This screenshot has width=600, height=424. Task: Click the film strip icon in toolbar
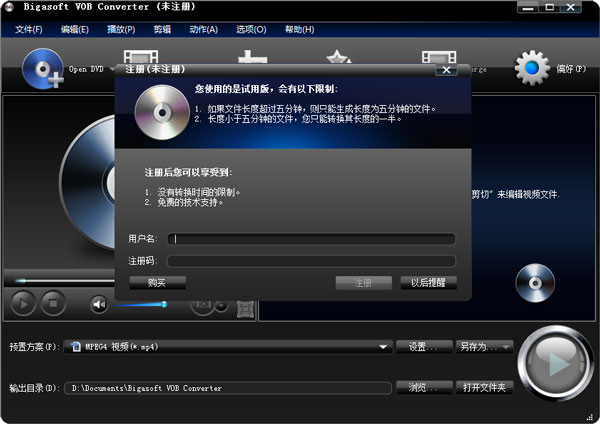[141, 60]
